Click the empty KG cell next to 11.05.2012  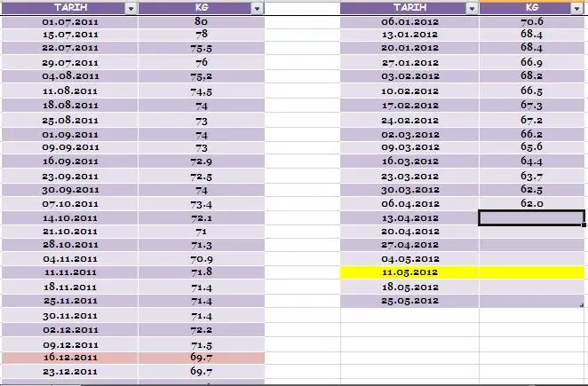[x=532, y=272]
